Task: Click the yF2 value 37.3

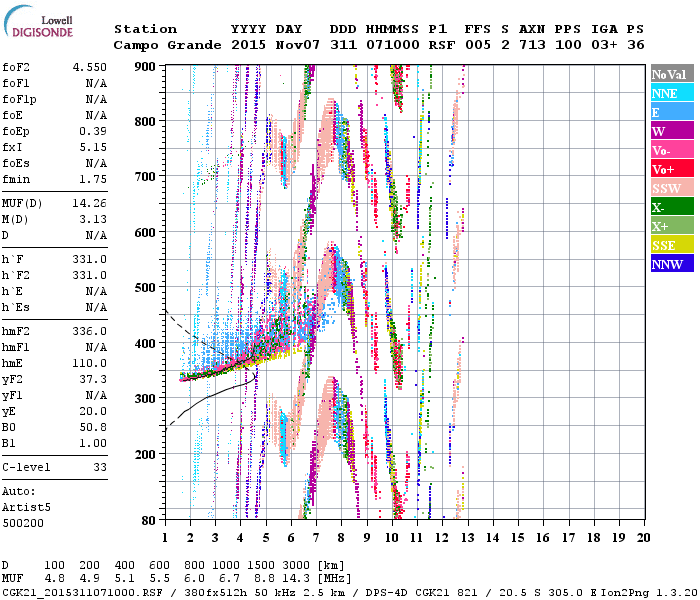Action: 93,379
